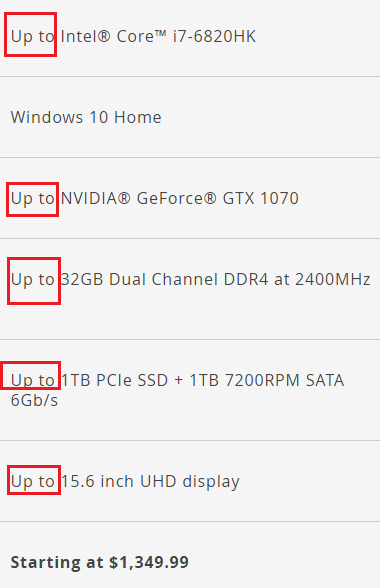Click the highlighted "Up to" before Intel Core
The image size is (380, 588).
click(33, 37)
